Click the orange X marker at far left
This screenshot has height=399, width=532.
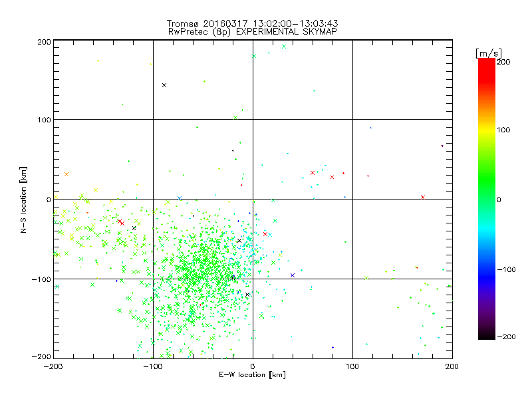coord(66,174)
